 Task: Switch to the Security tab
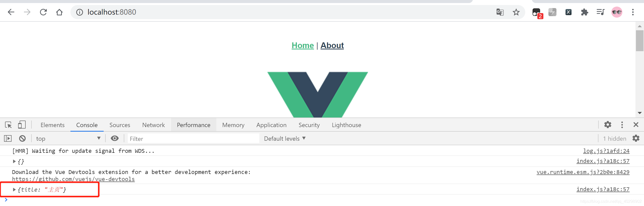(x=309, y=125)
